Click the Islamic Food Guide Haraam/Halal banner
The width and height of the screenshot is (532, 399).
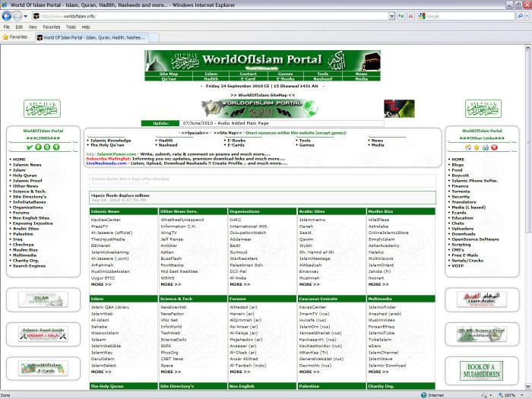pyautogui.click(x=43, y=334)
